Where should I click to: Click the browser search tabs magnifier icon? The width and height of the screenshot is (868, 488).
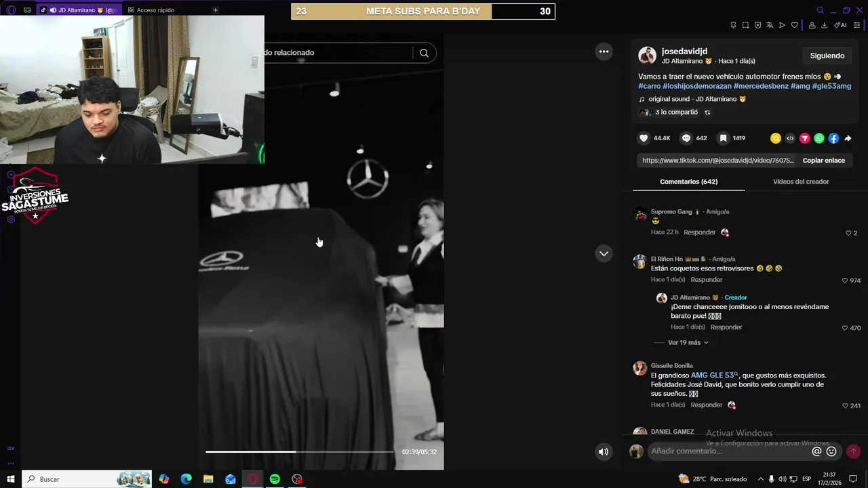coord(820,10)
